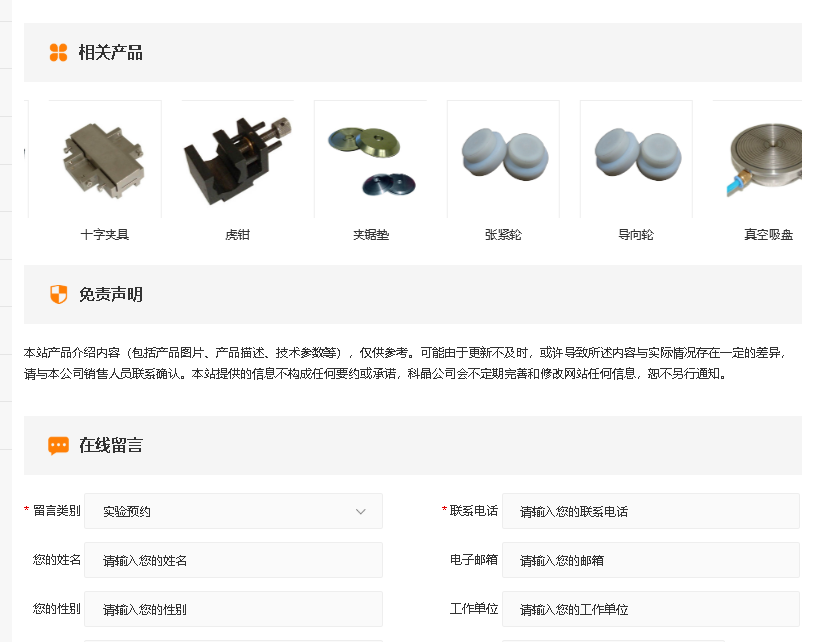Viewport: 836px width, 642px height.
Task: View the 夹锯垫 product thumbnail
Action: 370,159
